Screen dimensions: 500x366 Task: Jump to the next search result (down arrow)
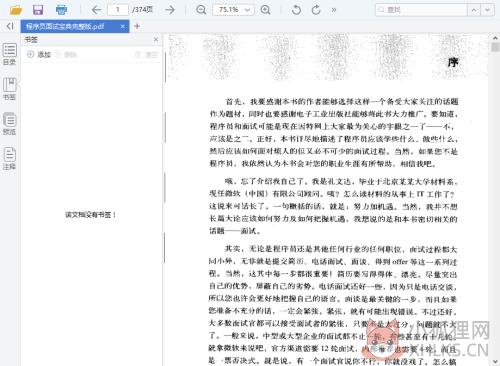(488, 10)
